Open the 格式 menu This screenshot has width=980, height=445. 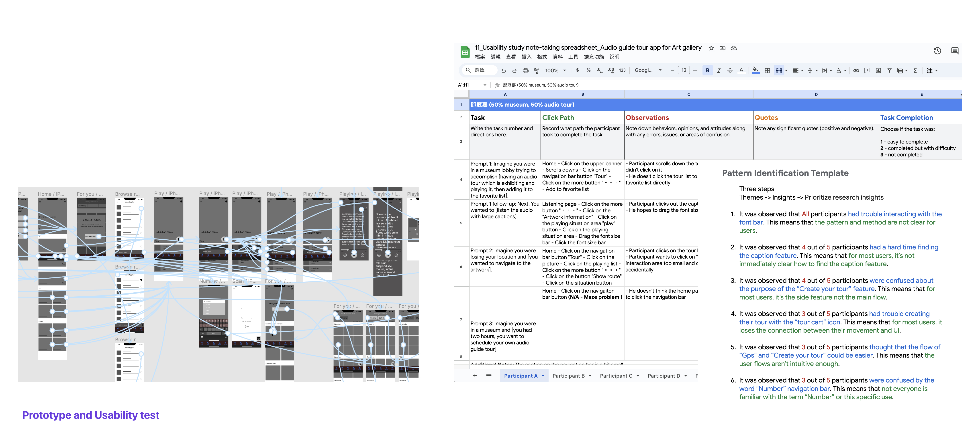[542, 57]
